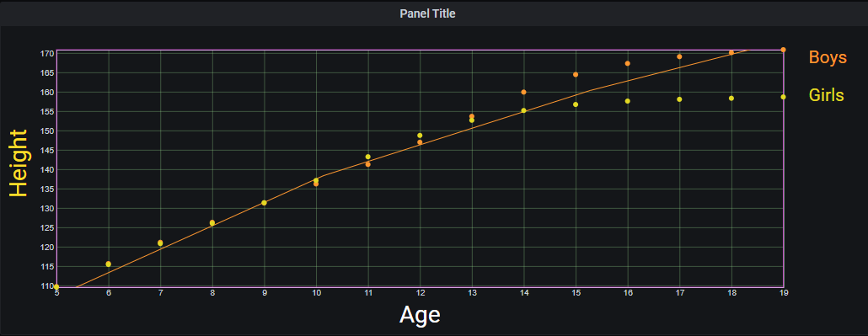Click the 145 tick on Height axis
868x336 pixels.
47,151
